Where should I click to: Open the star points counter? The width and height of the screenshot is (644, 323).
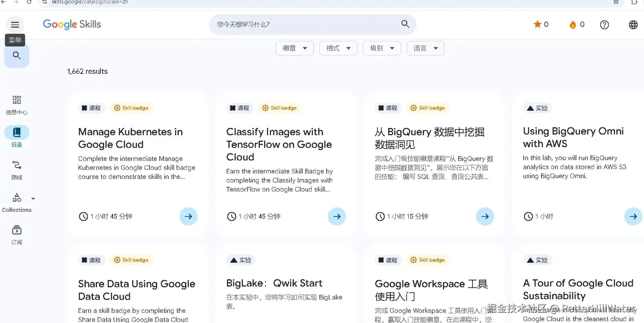click(541, 24)
